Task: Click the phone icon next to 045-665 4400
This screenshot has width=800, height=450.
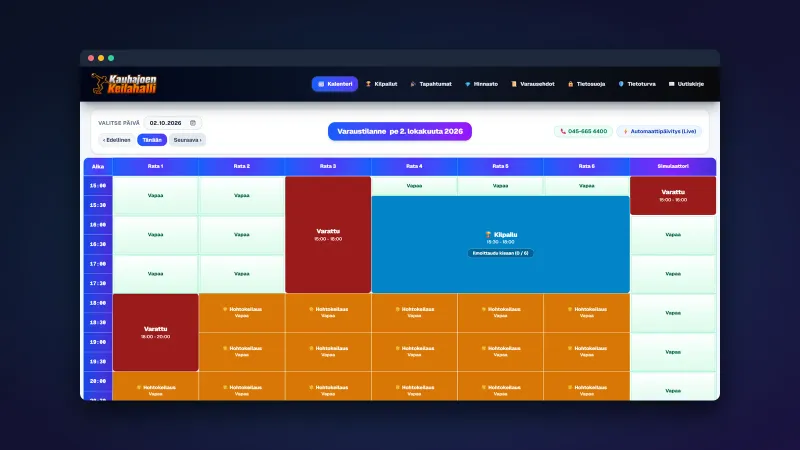Action: pyautogui.click(x=563, y=132)
